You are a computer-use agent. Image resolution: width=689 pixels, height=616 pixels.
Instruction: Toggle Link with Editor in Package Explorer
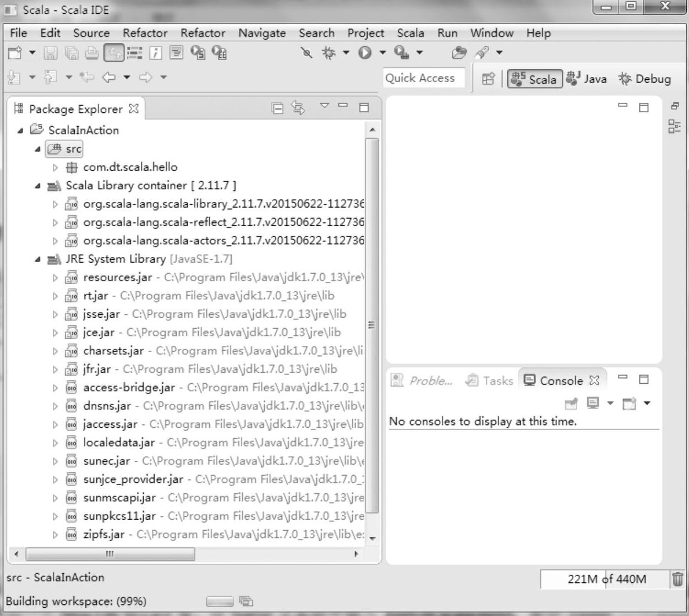point(298,108)
